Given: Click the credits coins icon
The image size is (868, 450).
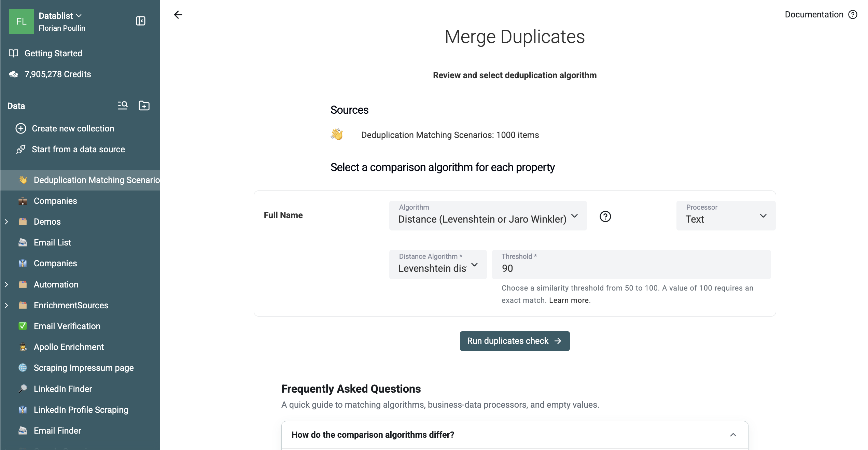Looking at the screenshot, I should (x=14, y=74).
